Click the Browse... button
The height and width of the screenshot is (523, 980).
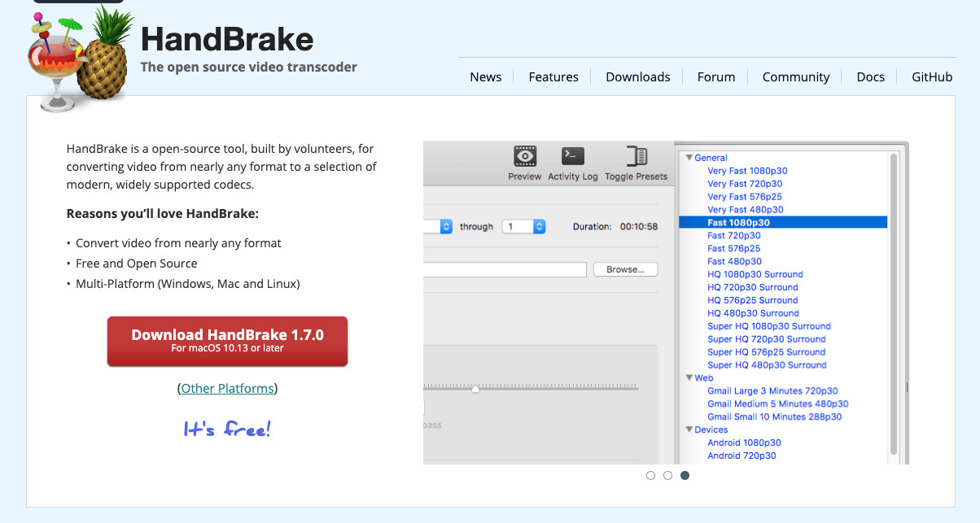coord(625,268)
